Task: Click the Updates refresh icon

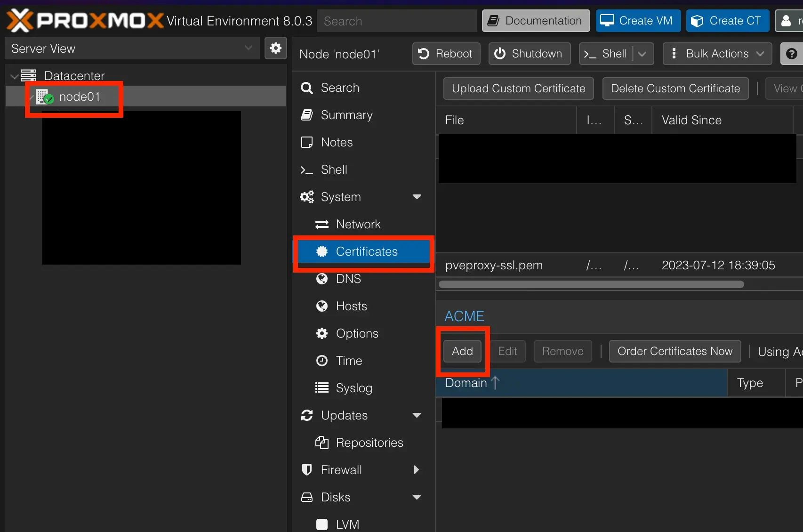Action: tap(307, 415)
